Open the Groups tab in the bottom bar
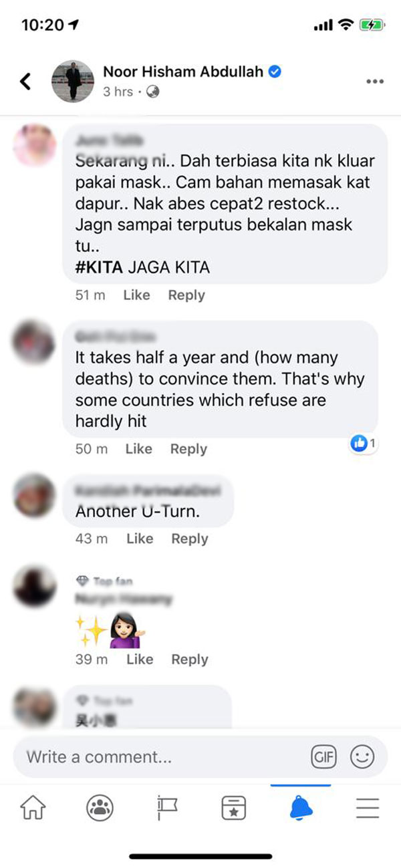The image size is (401, 868). click(100, 809)
